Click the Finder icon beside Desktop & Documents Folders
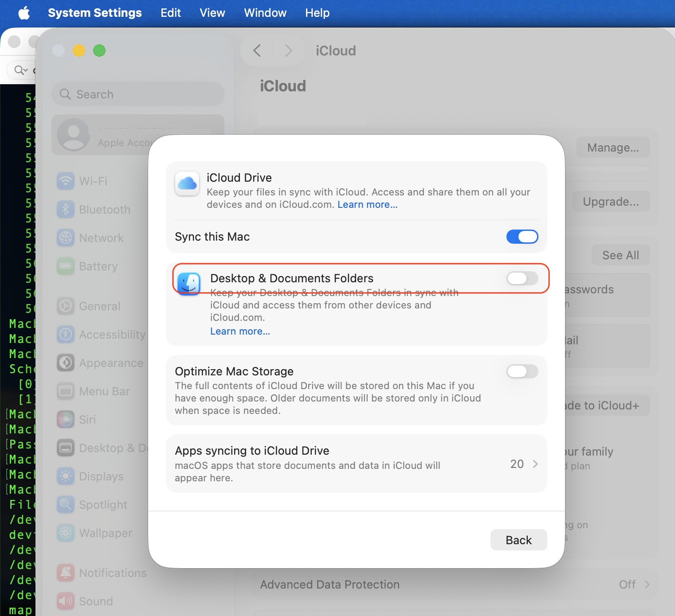This screenshot has height=616, width=675. tap(189, 284)
